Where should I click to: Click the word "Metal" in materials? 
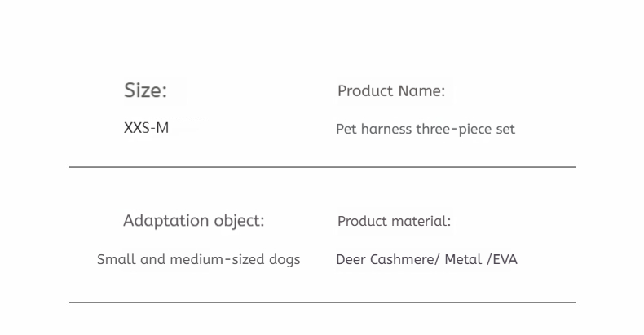tap(463, 260)
